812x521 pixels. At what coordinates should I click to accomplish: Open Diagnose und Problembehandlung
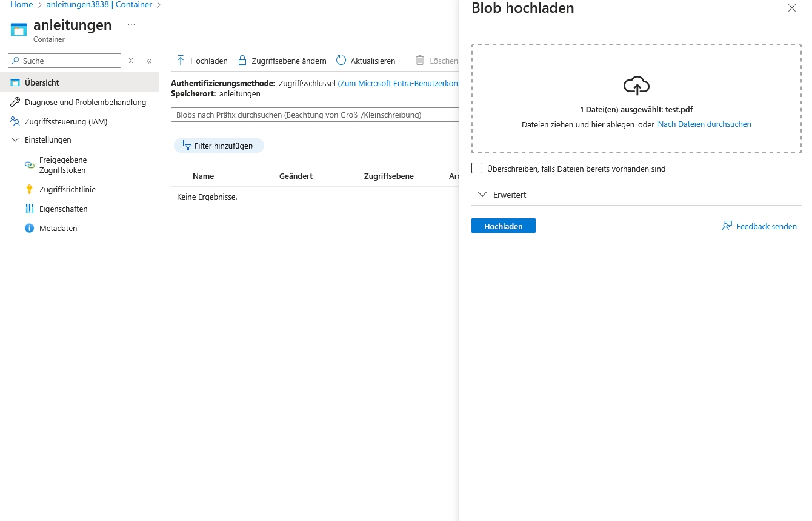click(x=85, y=102)
